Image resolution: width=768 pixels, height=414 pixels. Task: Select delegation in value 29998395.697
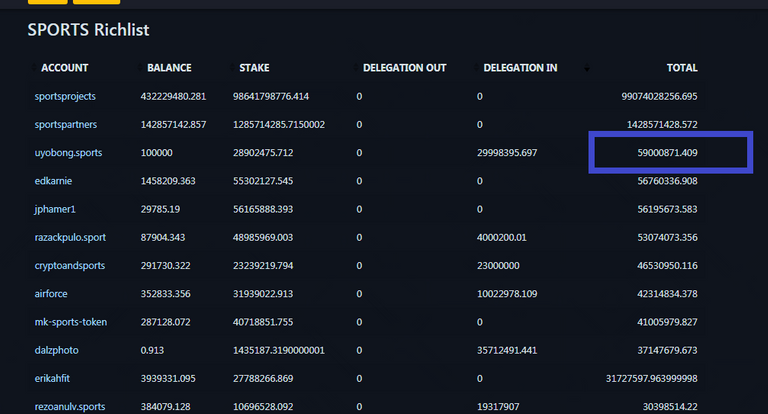tap(507, 153)
